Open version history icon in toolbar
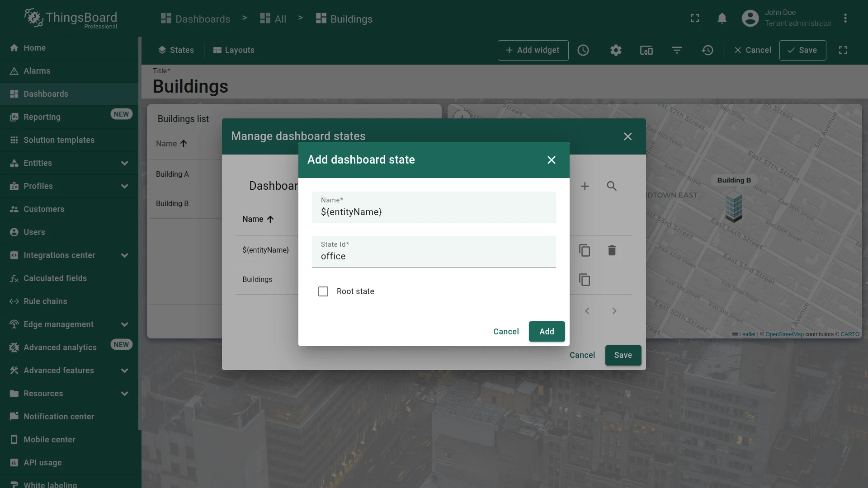 coord(708,50)
